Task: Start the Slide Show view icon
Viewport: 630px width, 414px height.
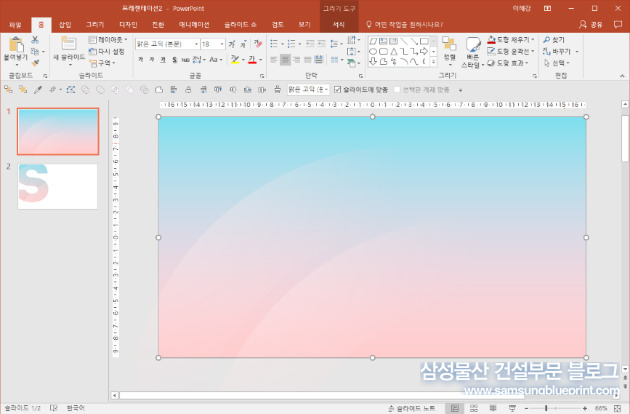Action: [512, 408]
